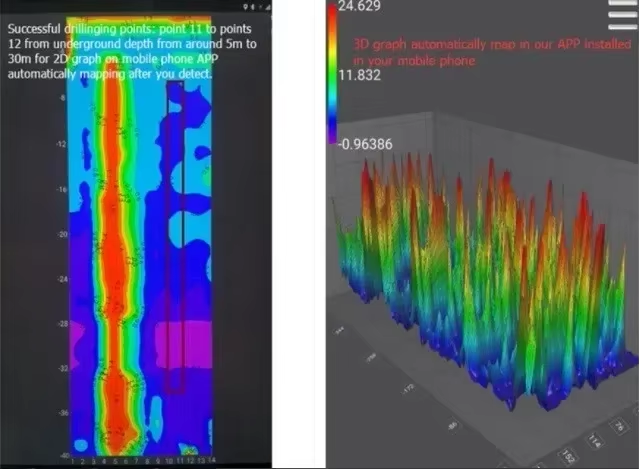This screenshot has width=639, height=469.
Task: Click the red 3D graph caption text
Action: click(492, 52)
